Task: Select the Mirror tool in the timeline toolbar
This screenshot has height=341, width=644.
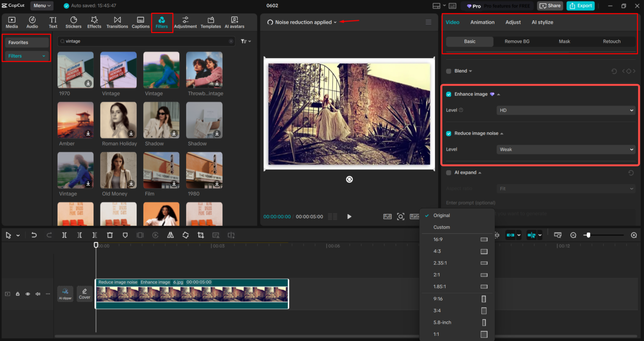Action: tap(170, 235)
